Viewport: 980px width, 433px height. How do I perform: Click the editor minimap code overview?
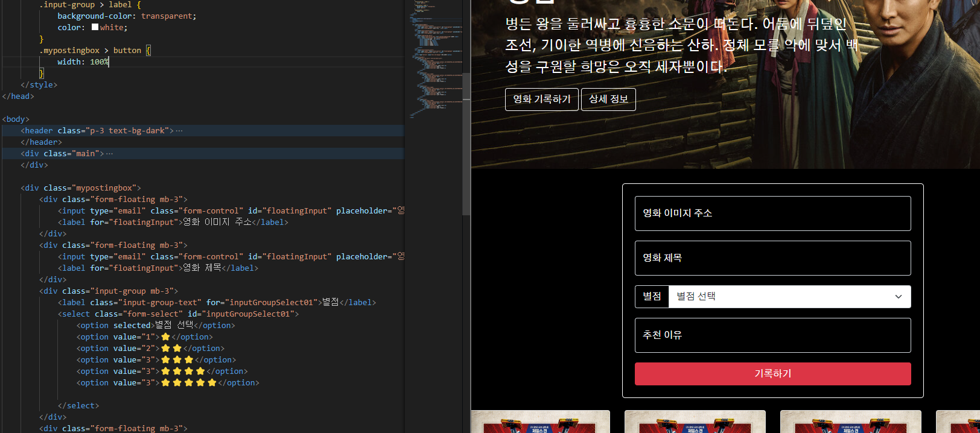(x=437, y=60)
